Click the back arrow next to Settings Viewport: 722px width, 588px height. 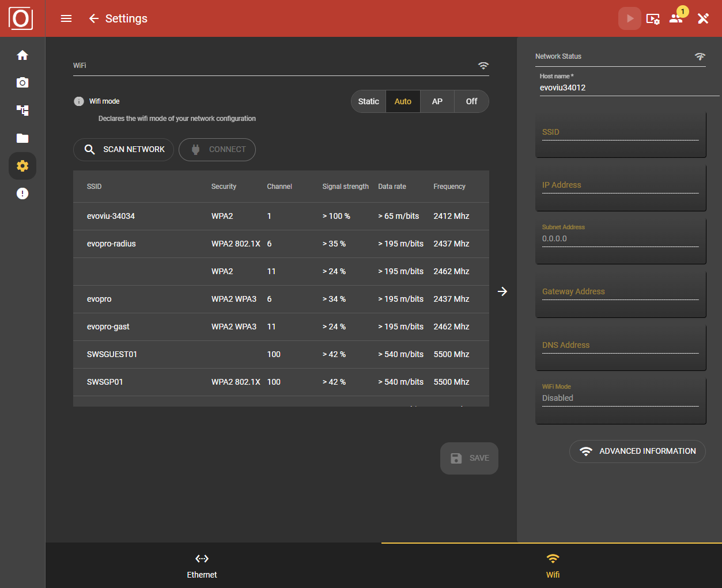click(93, 18)
